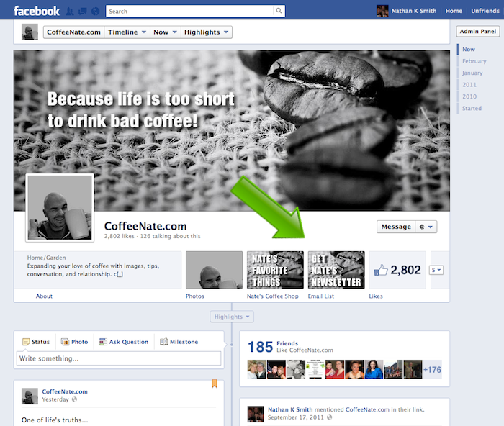Screen dimensions: 504x426
Task: Open the messages icon in top bar
Action: [x=83, y=12]
